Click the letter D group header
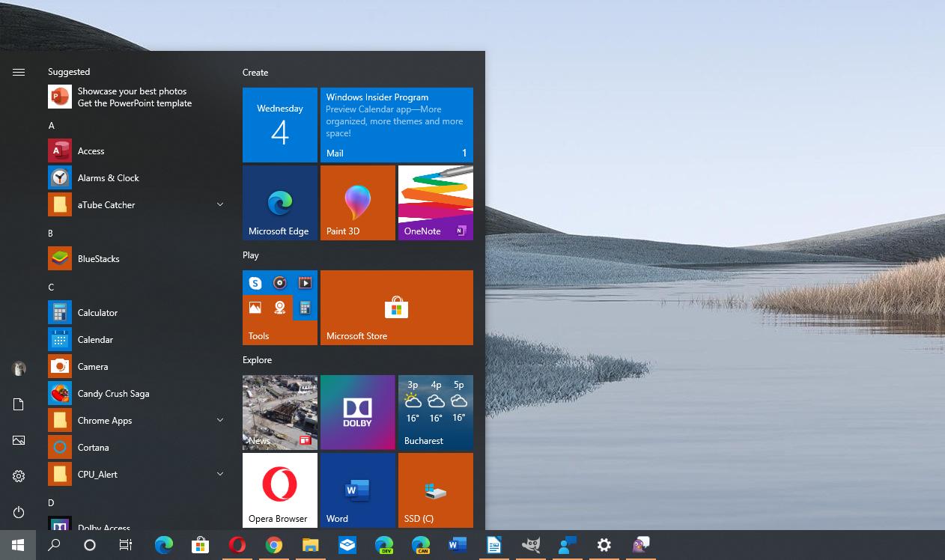The height and width of the screenshot is (560, 945). [51, 503]
